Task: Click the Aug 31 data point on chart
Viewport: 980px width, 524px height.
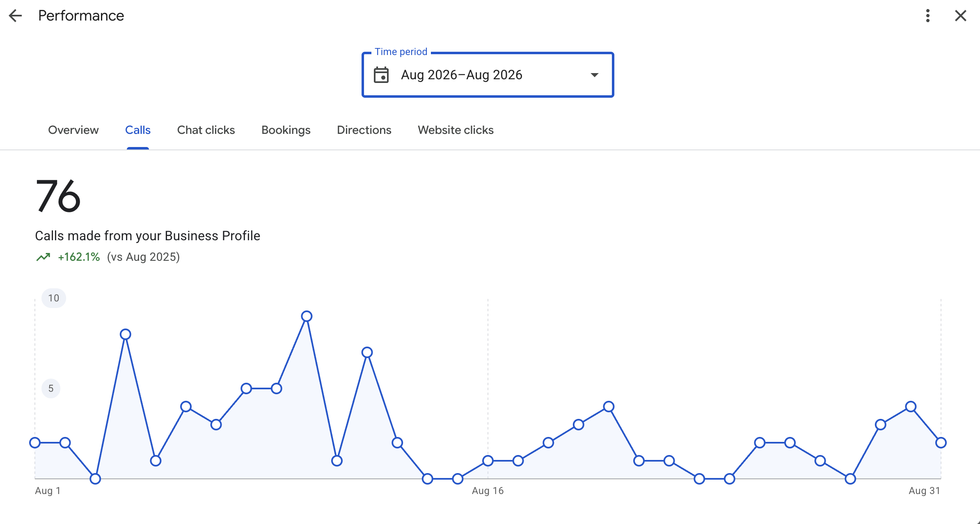Action: pos(941,443)
